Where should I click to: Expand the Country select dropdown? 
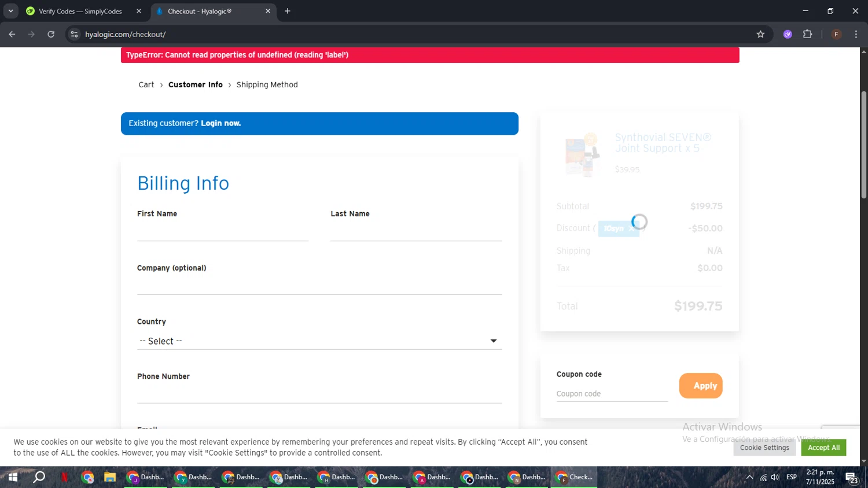[319, 341]
